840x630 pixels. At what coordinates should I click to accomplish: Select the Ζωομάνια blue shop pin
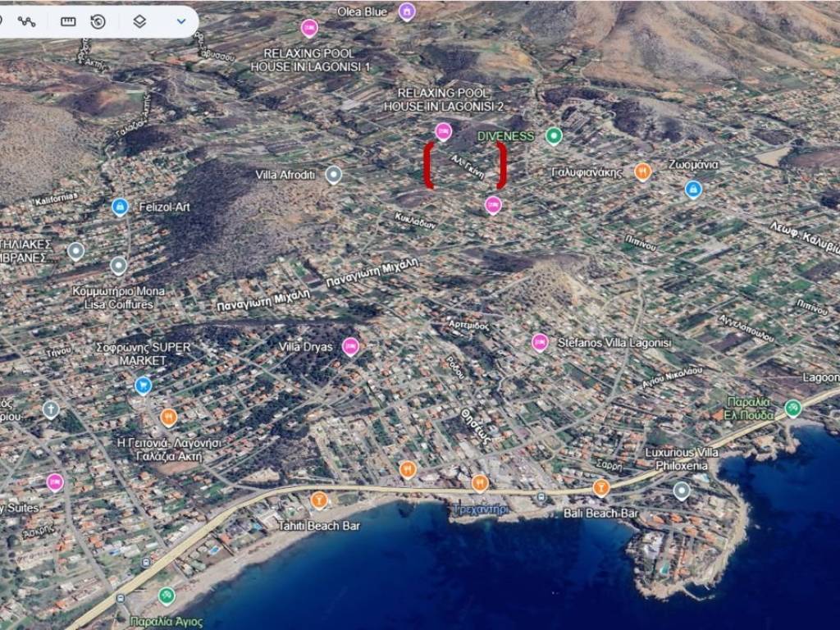coord(693,189)
